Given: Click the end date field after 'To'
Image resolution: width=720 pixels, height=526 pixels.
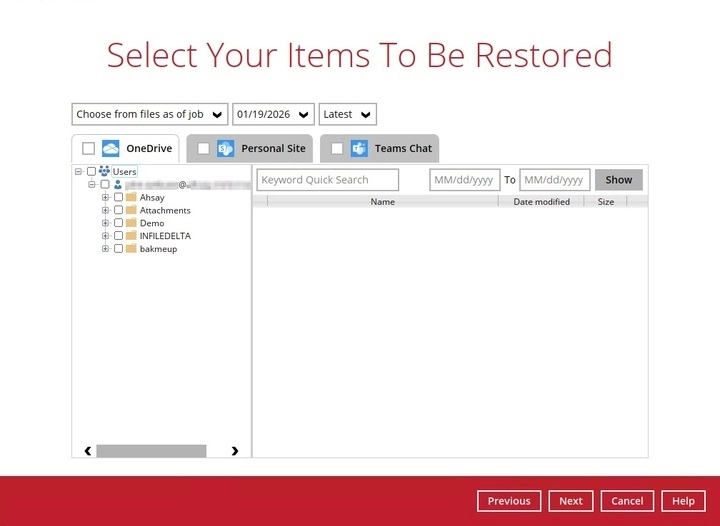Looking at the screenshot, I should coord(555,180).
